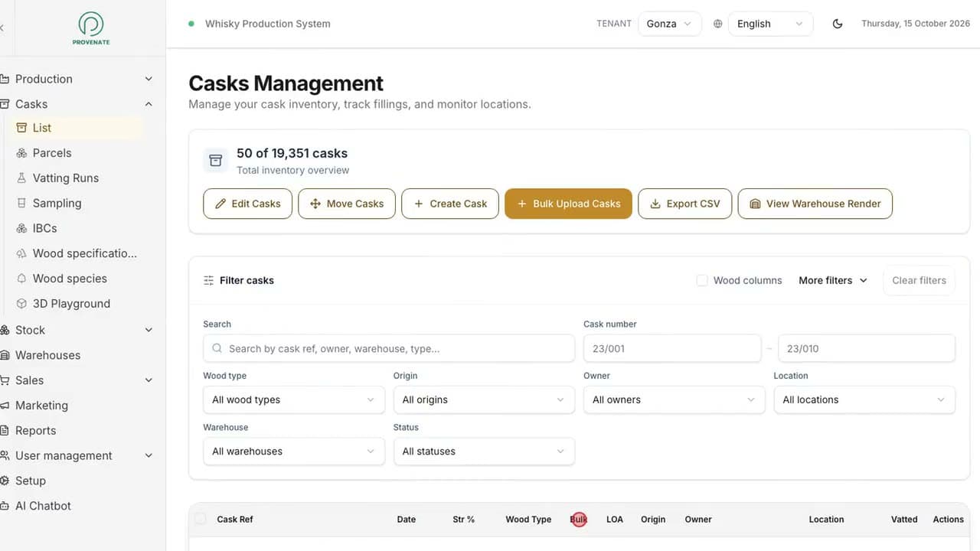Open the All owners dropdown

[674, 399]
